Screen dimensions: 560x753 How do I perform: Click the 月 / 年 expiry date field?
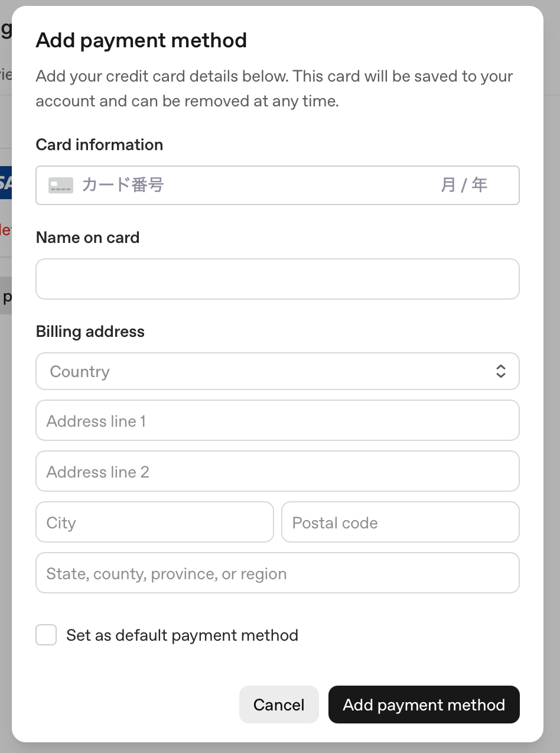pos(464,186)
